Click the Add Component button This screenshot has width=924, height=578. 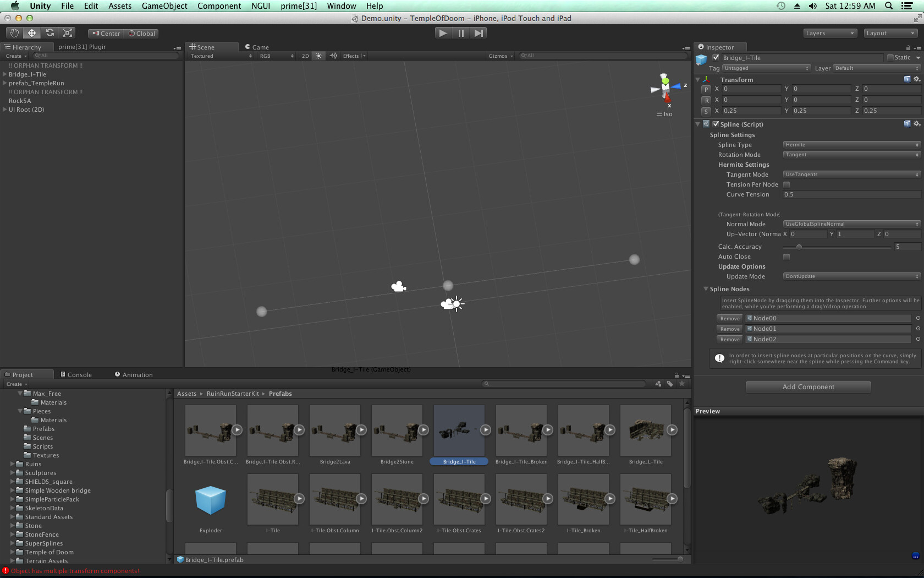(x=808, y=387)
